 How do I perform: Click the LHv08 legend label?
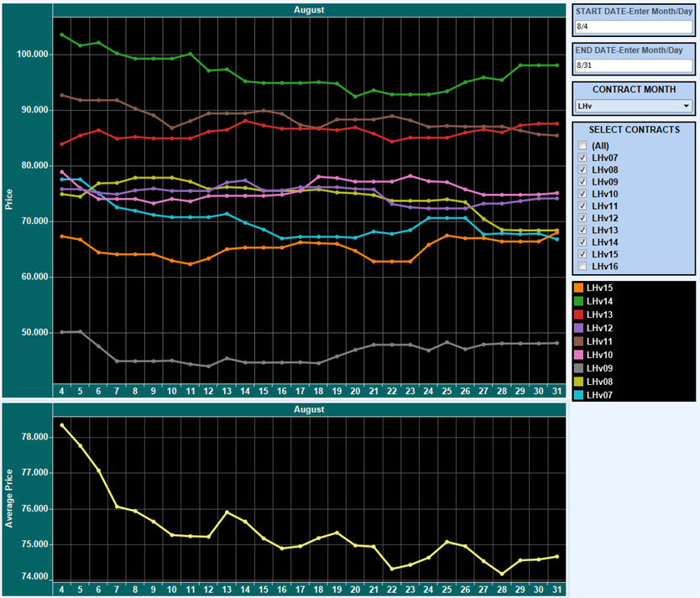point(599,382)
